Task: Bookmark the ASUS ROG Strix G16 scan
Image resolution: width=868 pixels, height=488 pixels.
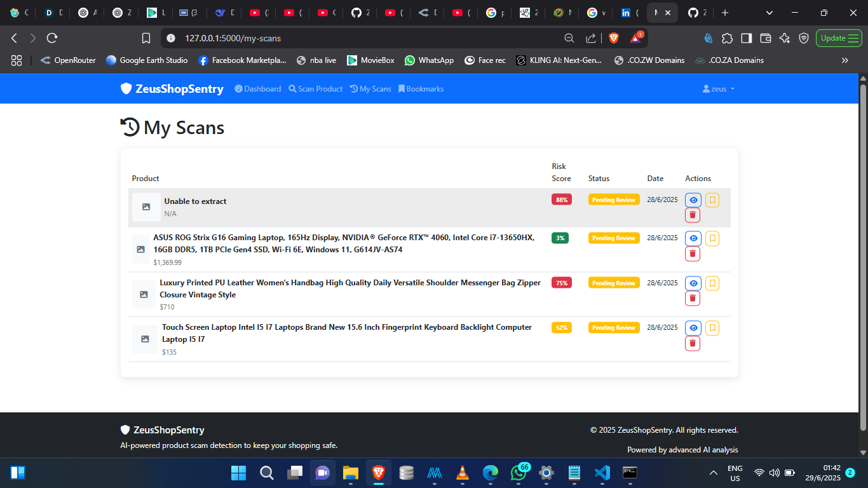Action: tap(712, 238)
